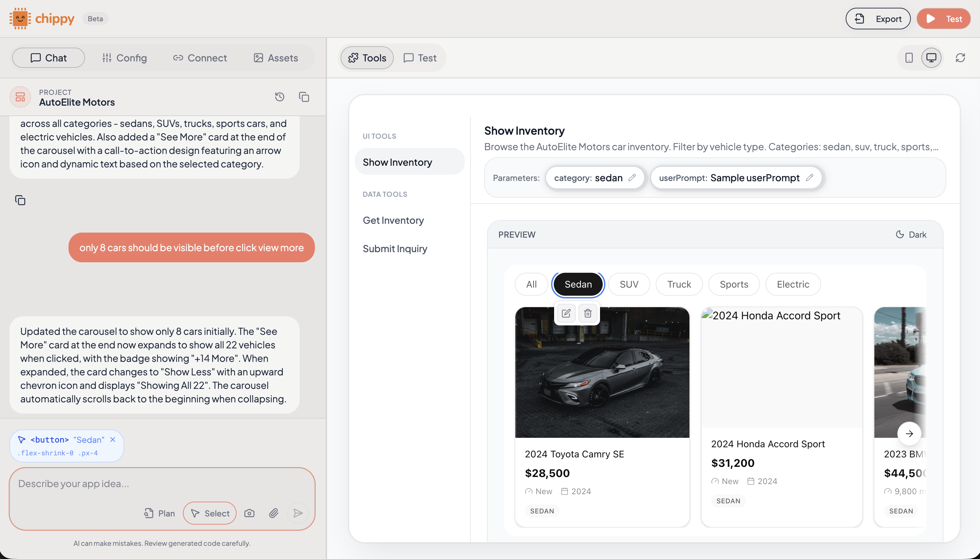The height and width of the screenshot is (559, 980).
Task: Filter inventory by SUV
Action: (x=629, y=284)
